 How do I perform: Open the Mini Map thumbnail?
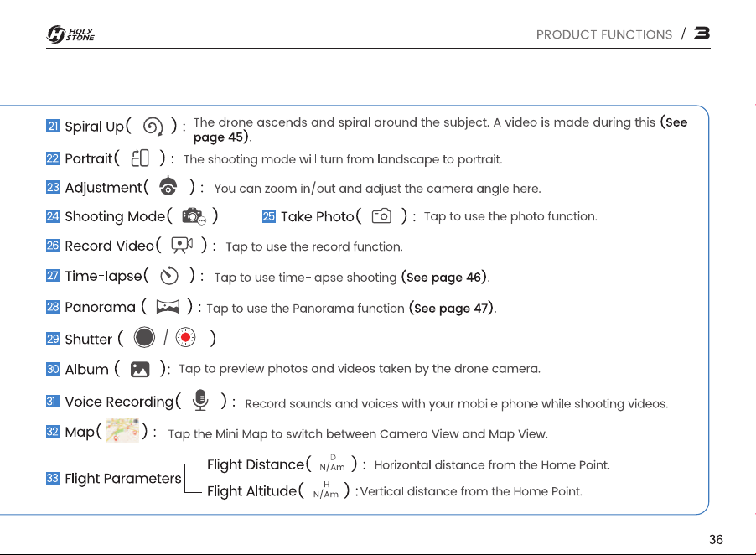[122, 430]
